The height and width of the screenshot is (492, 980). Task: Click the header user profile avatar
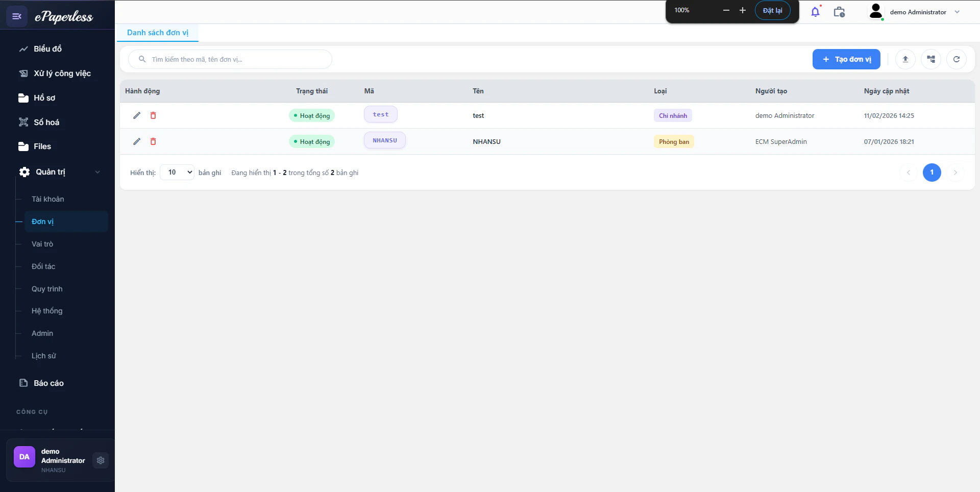click(x=876, y=11)
